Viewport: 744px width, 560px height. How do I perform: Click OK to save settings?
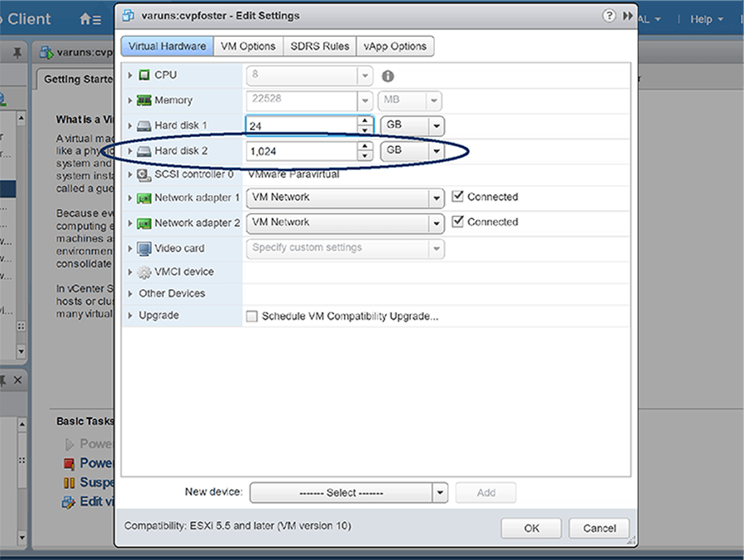532,529
